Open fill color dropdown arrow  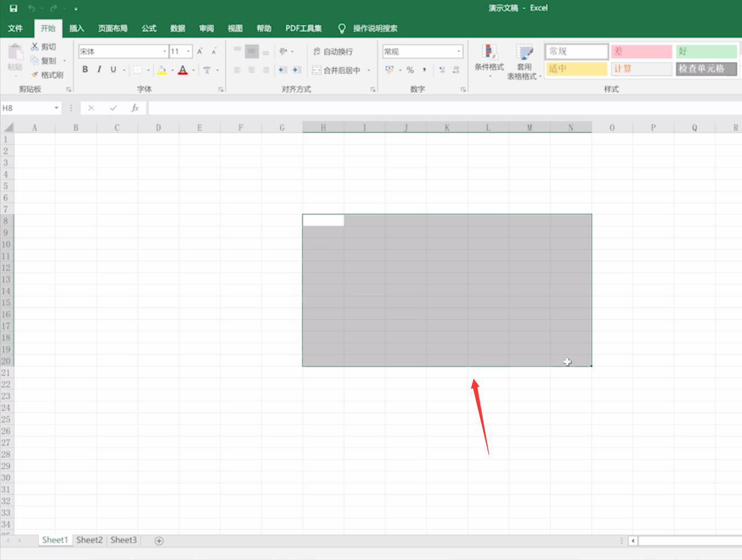click(x=172, y=70)
